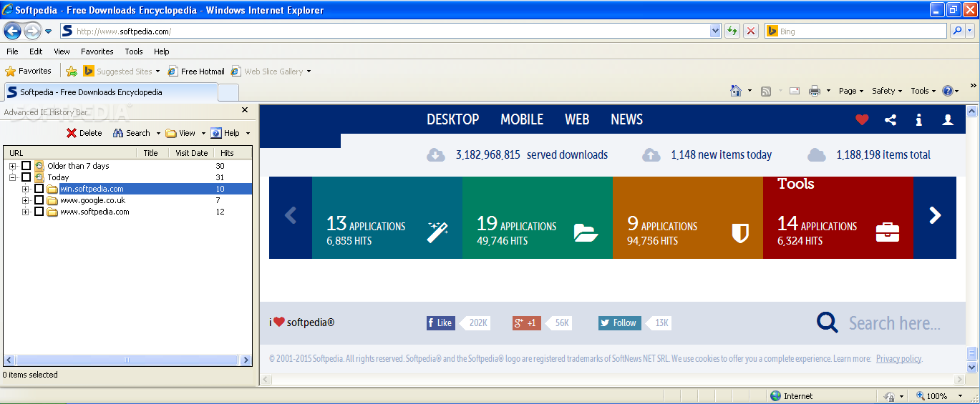Open the Safety command bar menu
The image size is (980, 404).
pos(888,91)
